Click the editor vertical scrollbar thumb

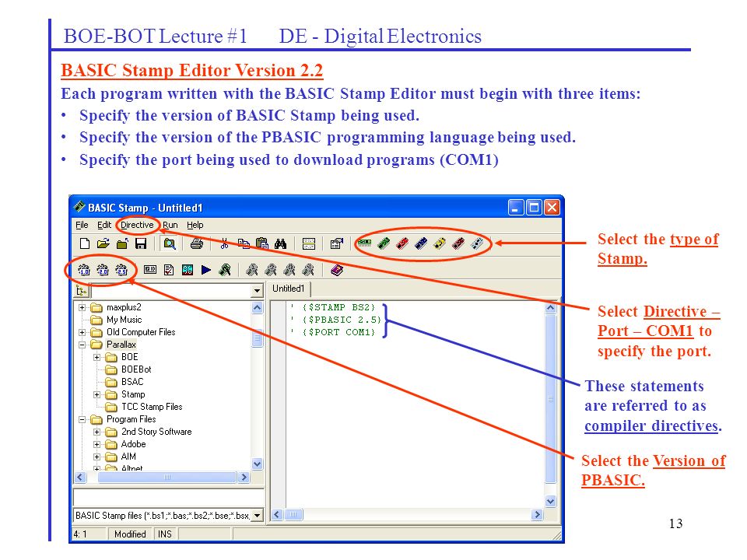[x=550, y=398]
